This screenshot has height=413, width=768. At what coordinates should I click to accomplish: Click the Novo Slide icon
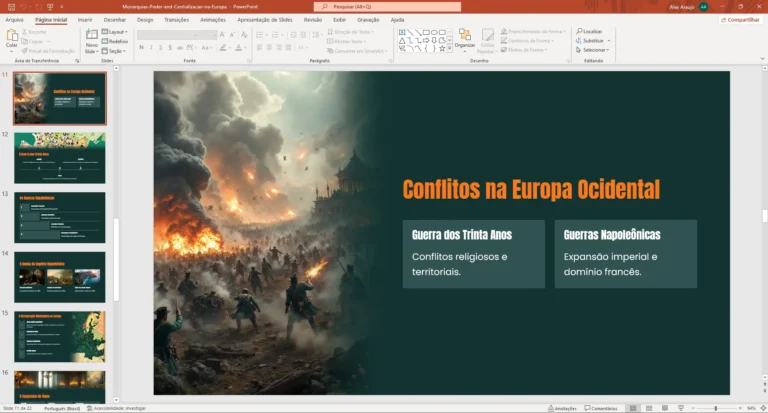click(92, 34)
